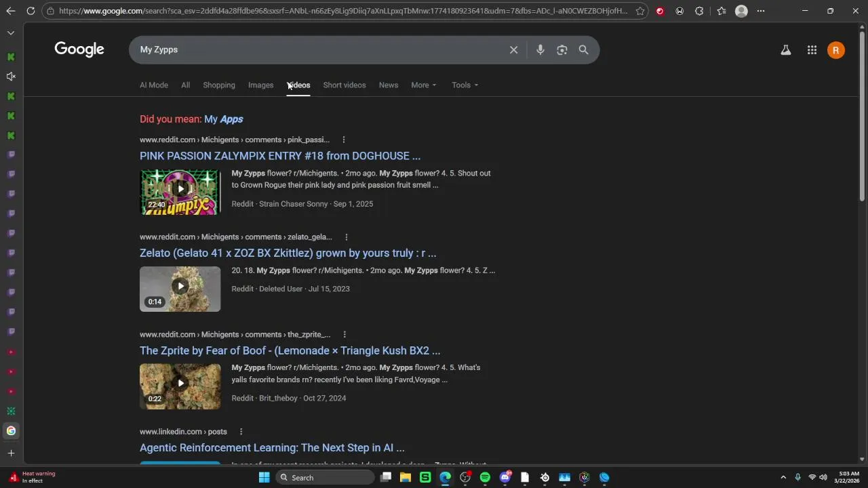Play the 0:14 Zelato video thumbnail
The image size is (868, 488).
(x=180, y=289)
